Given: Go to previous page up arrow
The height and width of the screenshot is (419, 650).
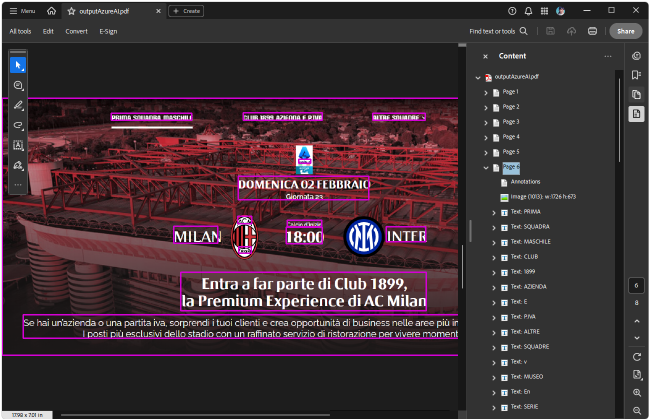Looking at the screenshot, I should [637, 321].
